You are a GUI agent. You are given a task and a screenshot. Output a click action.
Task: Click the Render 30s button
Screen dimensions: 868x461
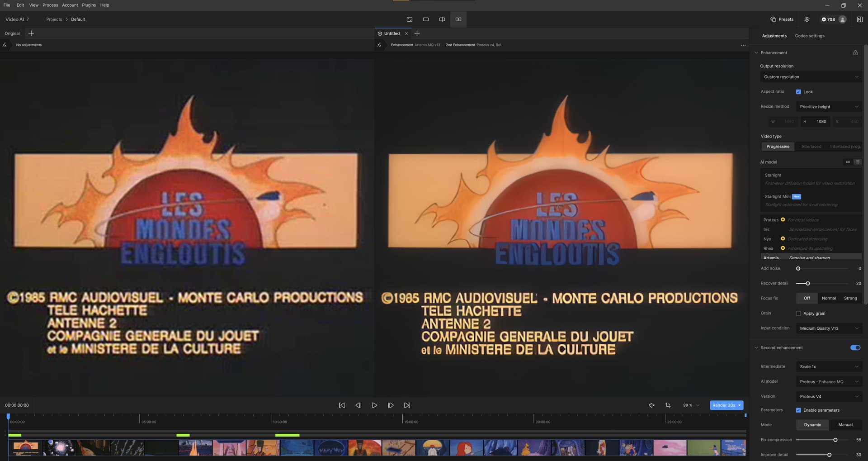pyautogui.click(x=723, y=405)
